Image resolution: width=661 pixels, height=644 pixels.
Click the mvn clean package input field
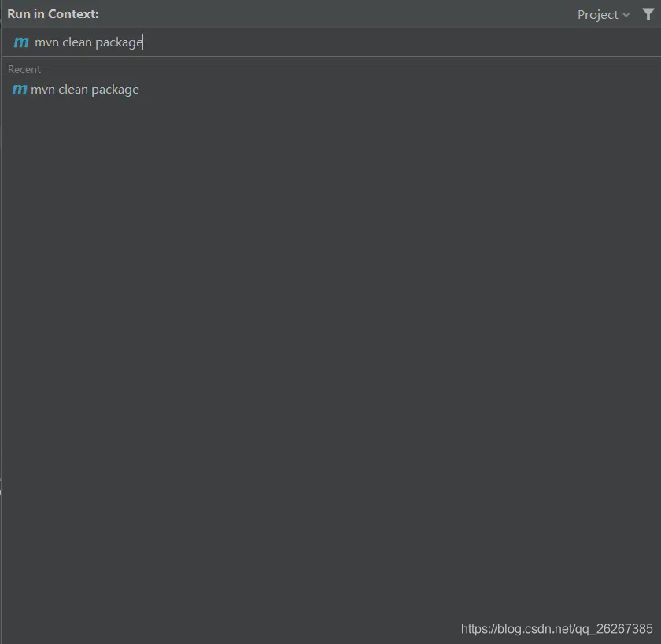coord(330,42)
